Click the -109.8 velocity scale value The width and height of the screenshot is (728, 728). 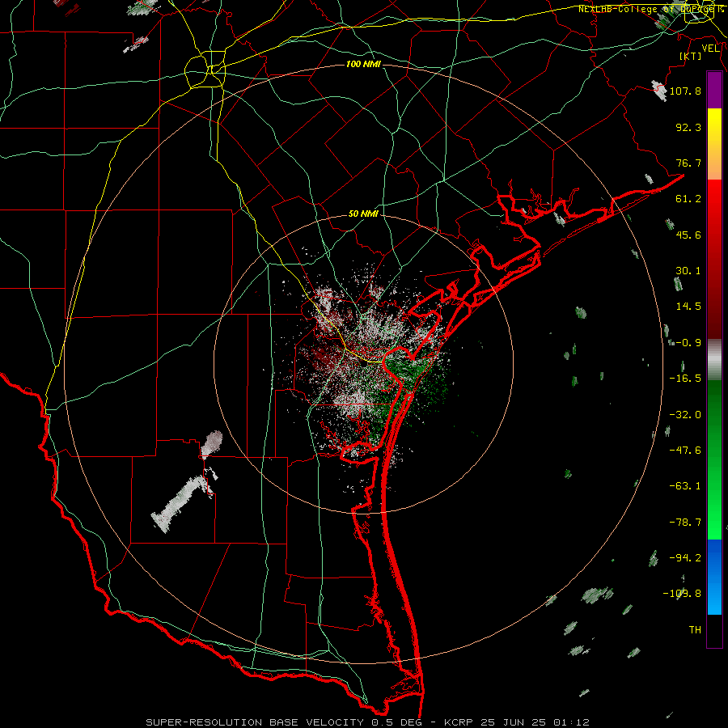(x=682, y=594)
